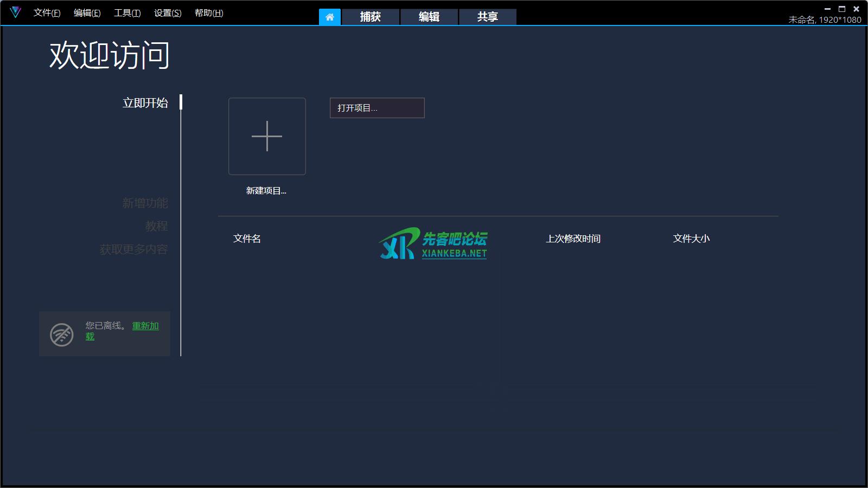Viewport: 868px width, 488px height.
Task: Switch to the 捕获 workspace tab
Action: click(371, 17)
